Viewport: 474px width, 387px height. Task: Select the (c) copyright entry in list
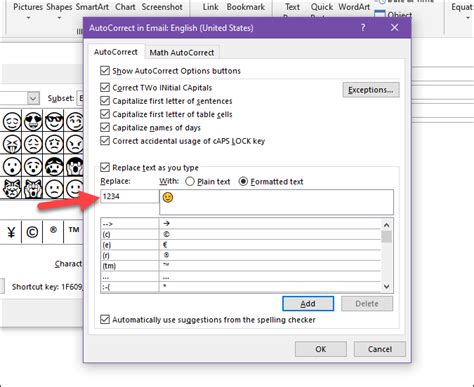[x=240, y=234]
